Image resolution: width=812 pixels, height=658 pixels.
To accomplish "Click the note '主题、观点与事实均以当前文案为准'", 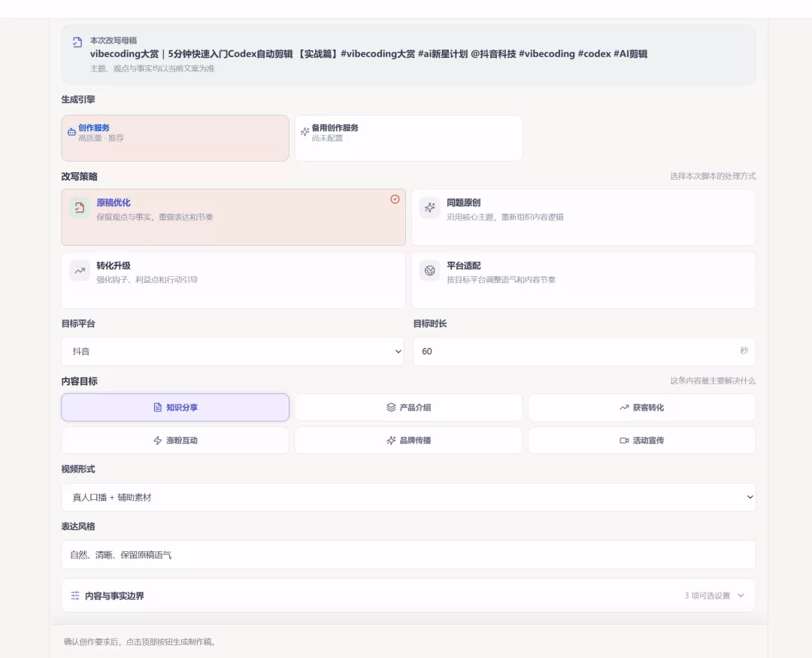I will pos(152,68).
